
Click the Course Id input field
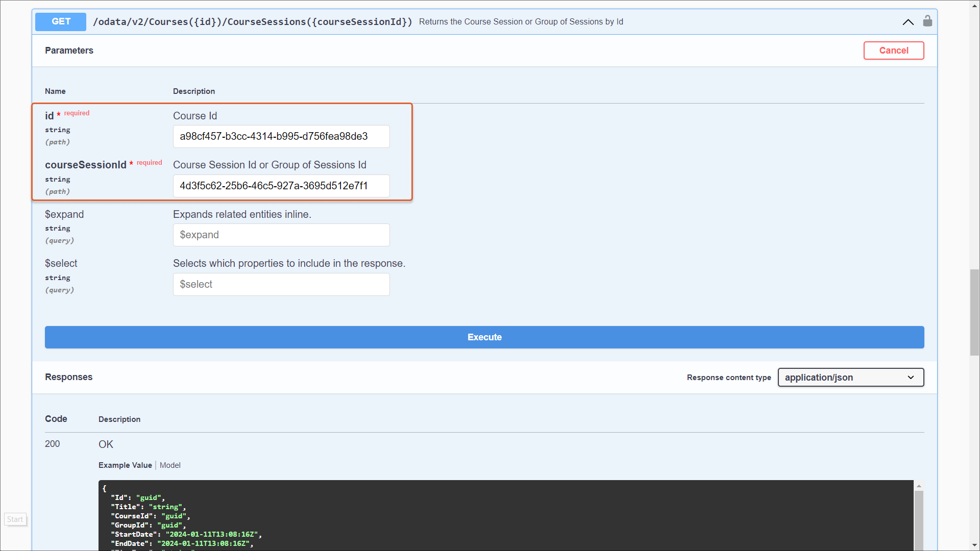pyautogui.click(x=281, y=137)
